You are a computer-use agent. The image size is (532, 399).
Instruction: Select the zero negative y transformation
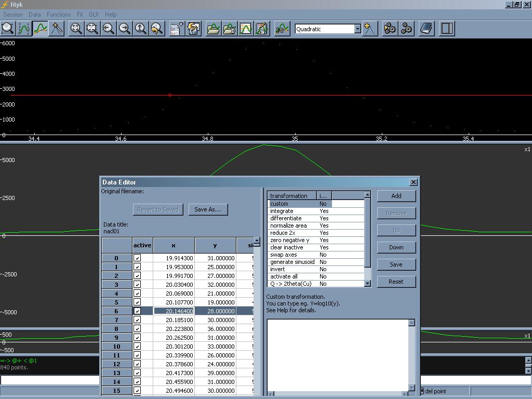(x=315, y=240)
